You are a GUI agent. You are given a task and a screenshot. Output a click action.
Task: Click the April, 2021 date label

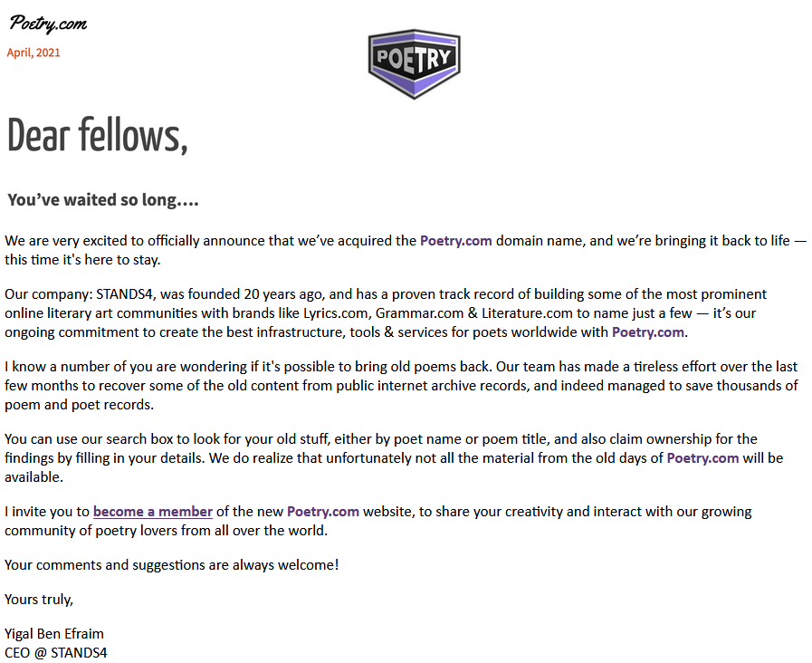pyautogui.click(x=33, y=53)
